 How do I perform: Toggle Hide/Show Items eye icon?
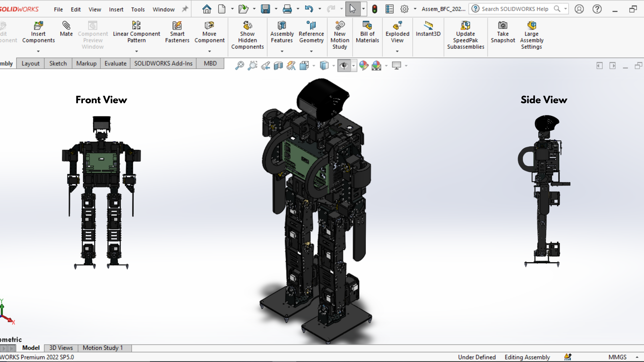pyautogui.click(x=344, y=66)
